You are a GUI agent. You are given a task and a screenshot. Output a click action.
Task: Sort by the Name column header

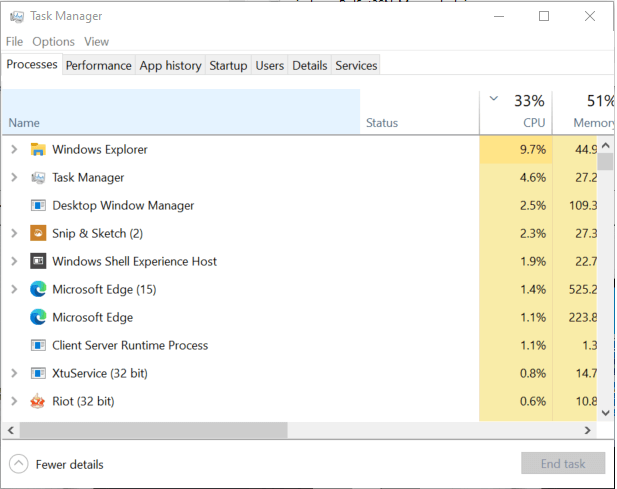tap(181, 112)
